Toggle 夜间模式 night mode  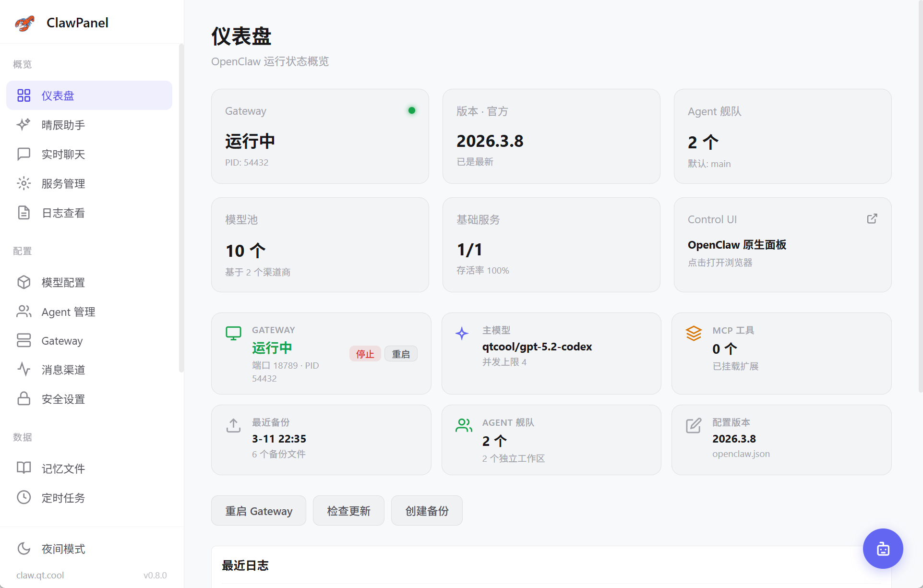(x=62, y=549)
